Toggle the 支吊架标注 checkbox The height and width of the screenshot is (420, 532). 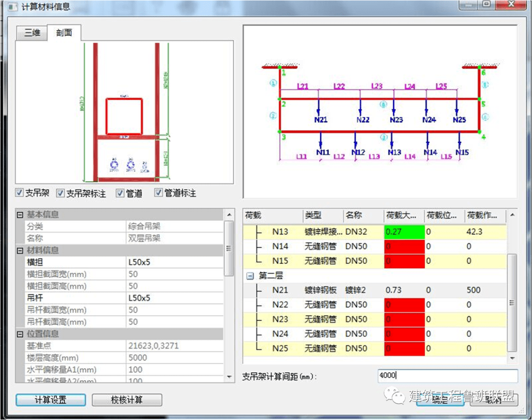60,193
